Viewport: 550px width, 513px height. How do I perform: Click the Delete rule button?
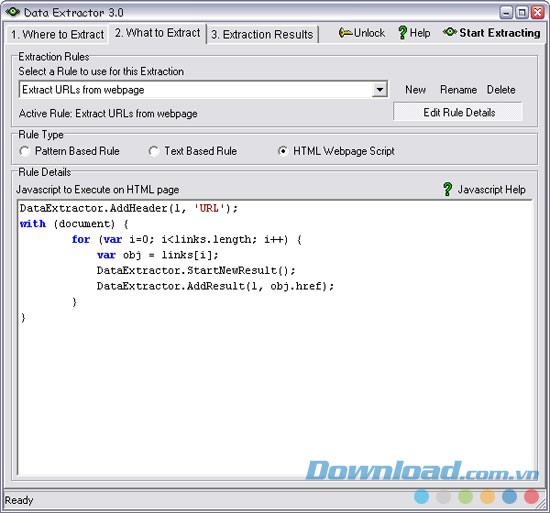(501, 90)
